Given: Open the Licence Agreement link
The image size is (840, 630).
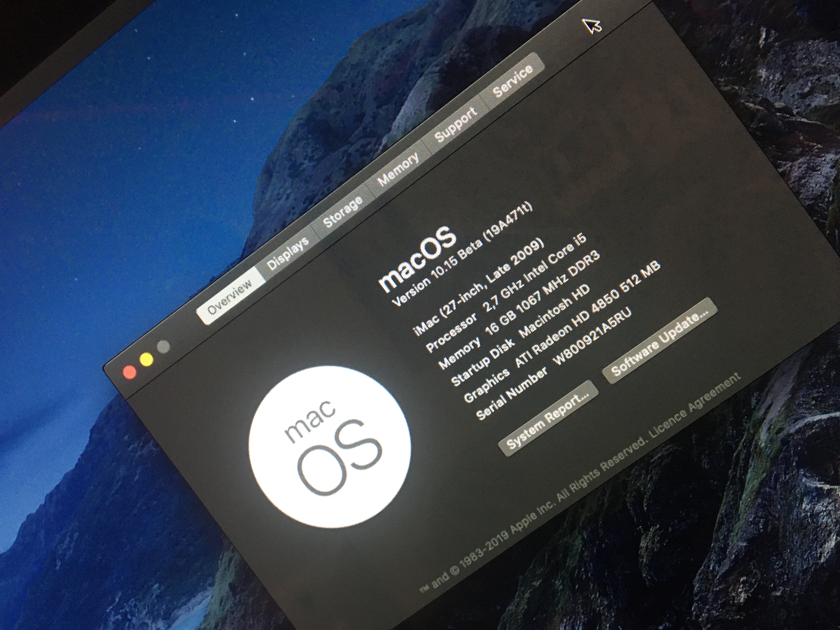Looking at the screenshot, I should [x=695, y=404].
